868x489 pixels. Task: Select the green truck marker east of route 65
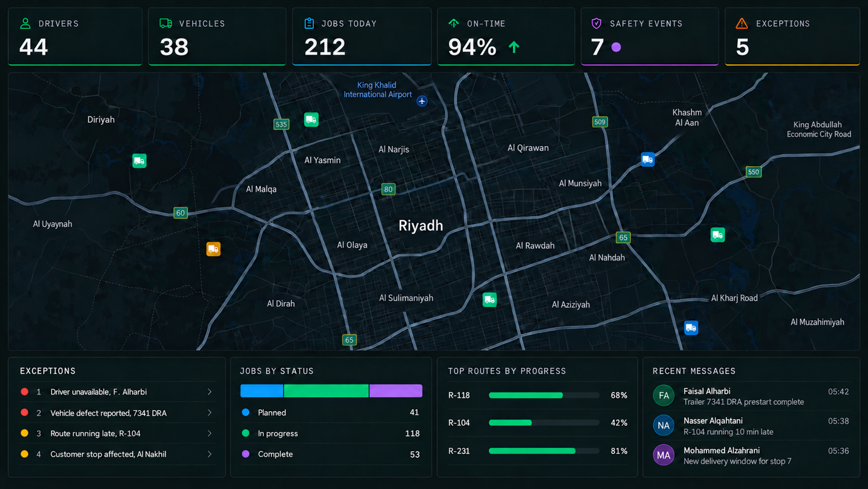(x=718, y=235)
